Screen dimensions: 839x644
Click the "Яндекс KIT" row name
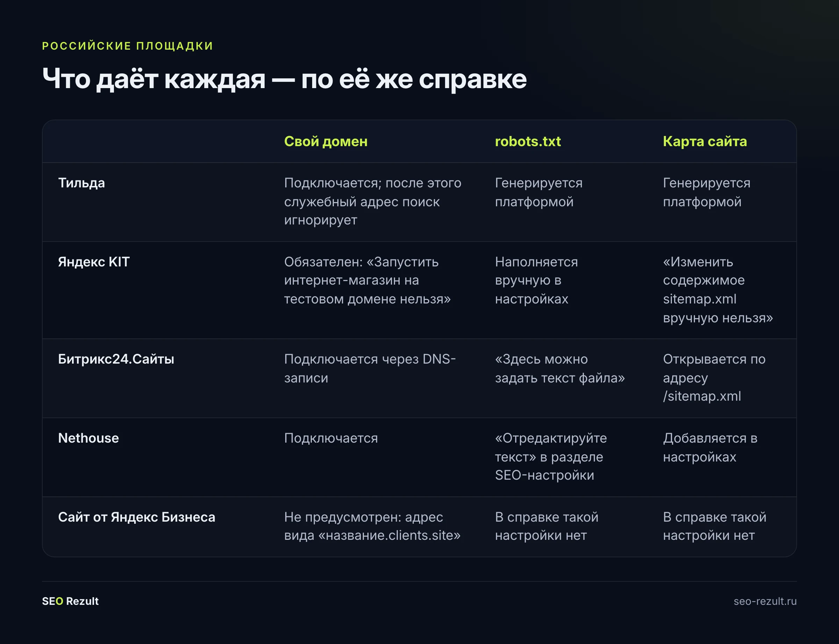click(x=94, y=262)
